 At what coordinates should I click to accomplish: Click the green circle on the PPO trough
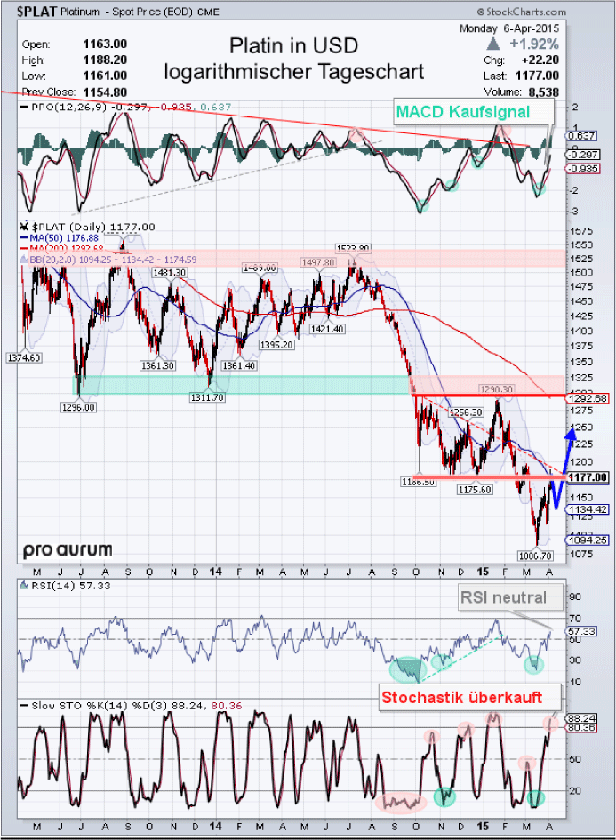coord(421,205)
